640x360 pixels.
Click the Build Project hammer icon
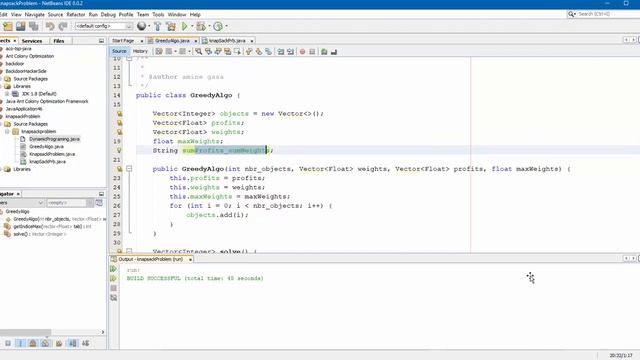tap(158, 27)
